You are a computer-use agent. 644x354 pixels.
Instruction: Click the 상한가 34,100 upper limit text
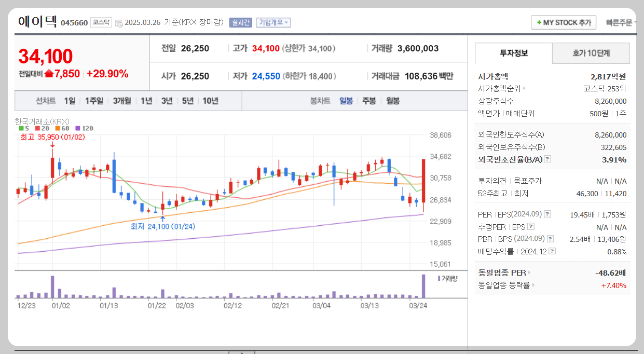[309, 49]
